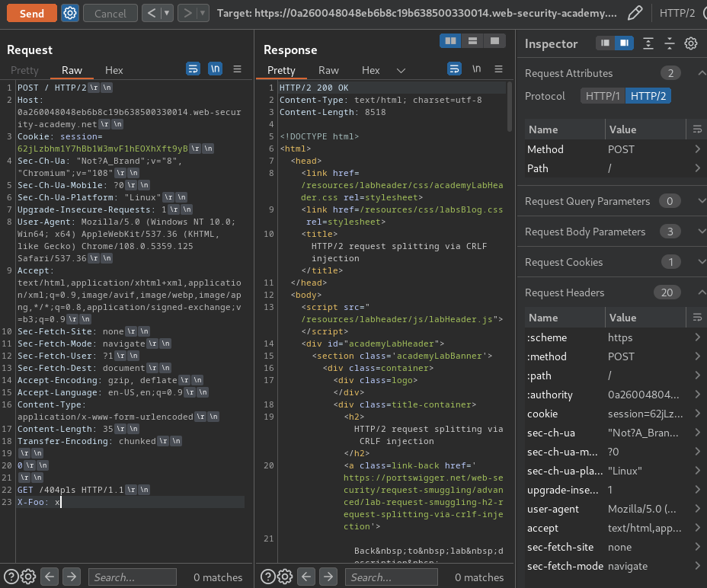Image resolution: width=707 pixels, height=588 pixels.
Task: Go to previous search match in Request
Action: pyautogui.click(x=50, y=577)
